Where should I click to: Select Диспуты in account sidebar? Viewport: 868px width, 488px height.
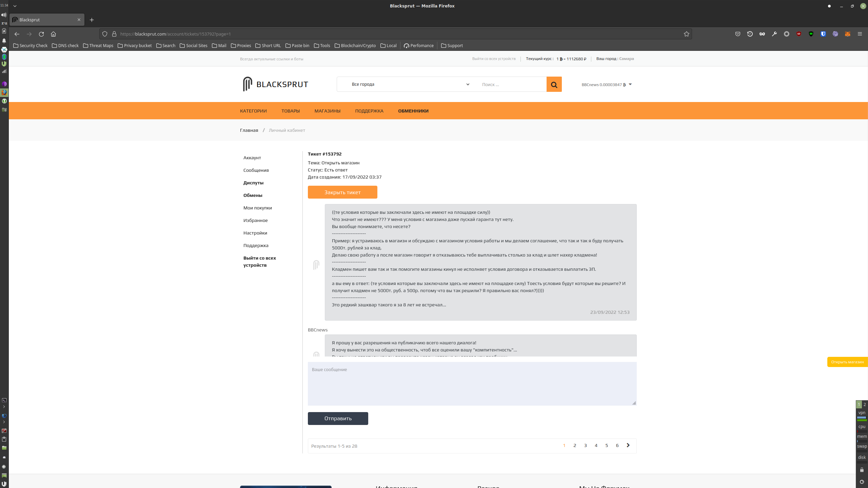pos(253,183)
